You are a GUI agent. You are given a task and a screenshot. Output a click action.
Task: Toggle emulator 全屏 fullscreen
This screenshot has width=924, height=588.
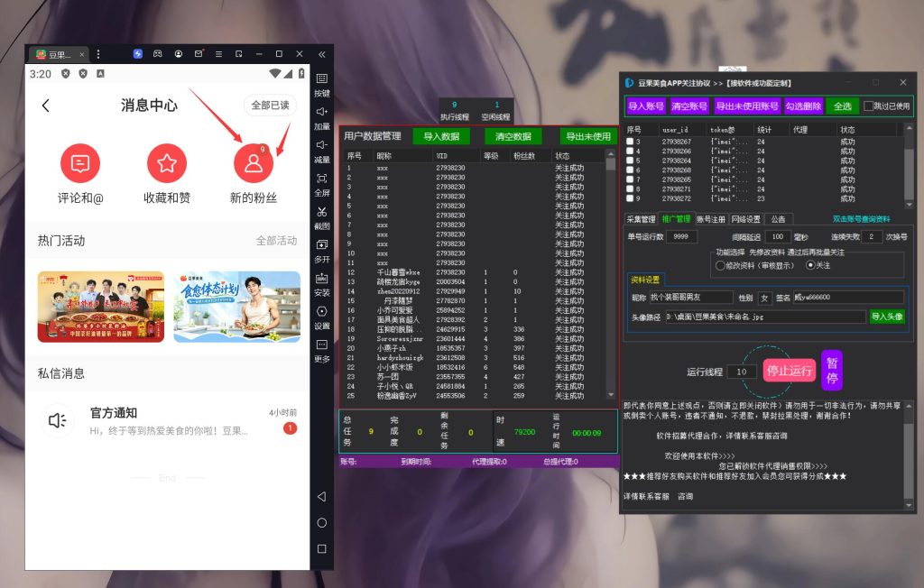(x=322, y=178)
